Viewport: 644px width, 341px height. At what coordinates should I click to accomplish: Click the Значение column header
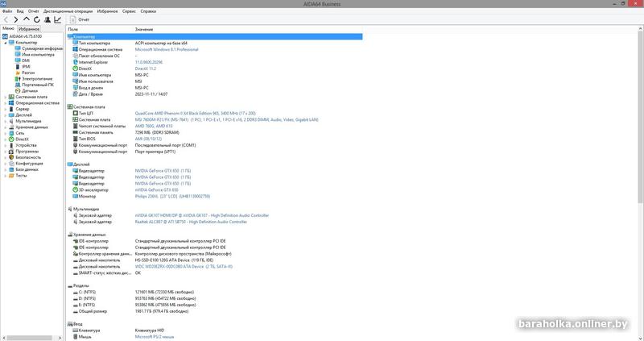144,29
